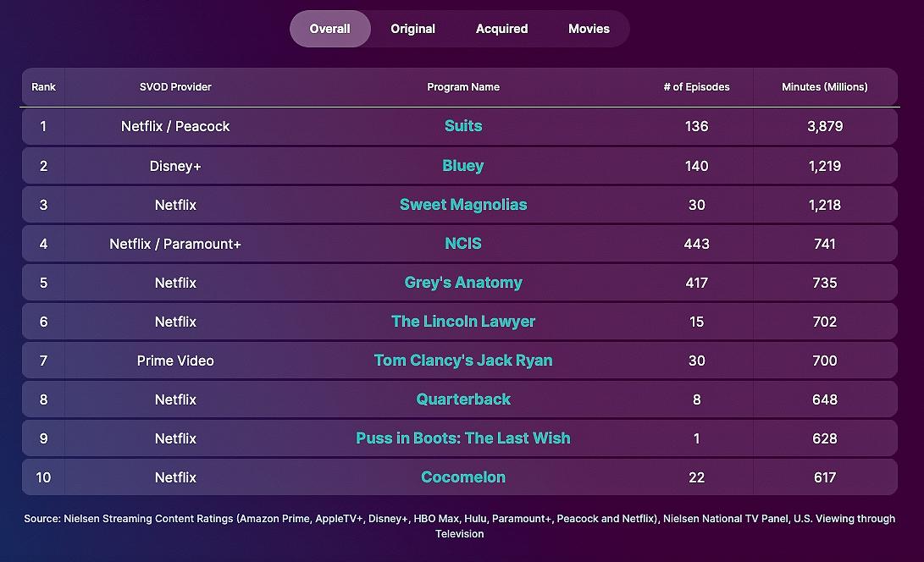
Task: Open Tom Clancy's Jack Ryan link
Action: click(463, 361)
